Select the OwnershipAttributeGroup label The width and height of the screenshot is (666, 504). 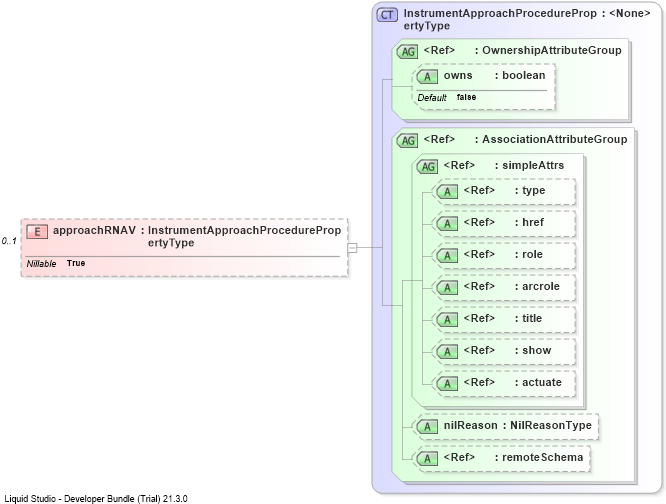click(x=552, y=50)
